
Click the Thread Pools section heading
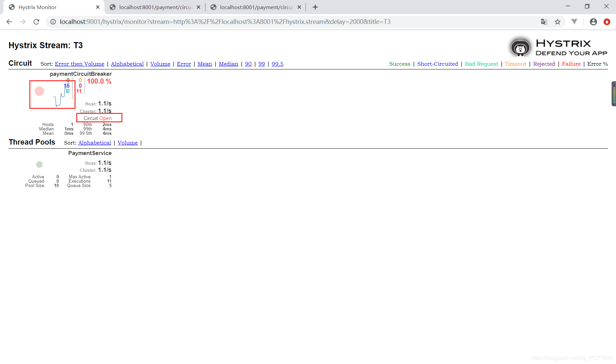32,142
